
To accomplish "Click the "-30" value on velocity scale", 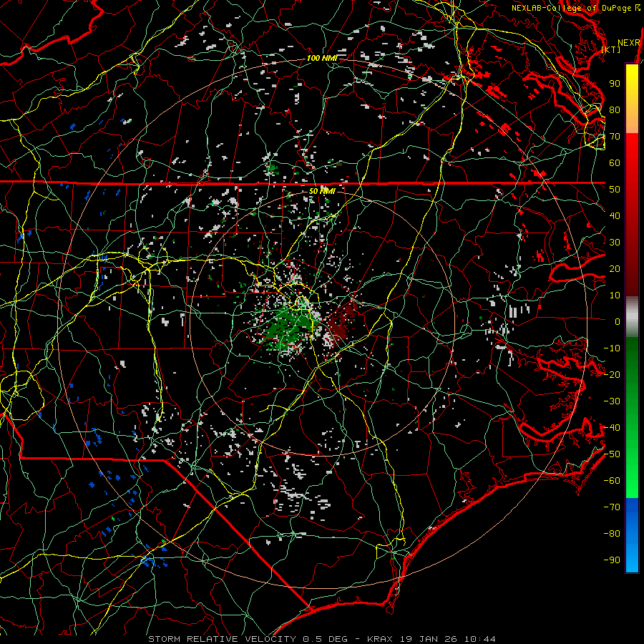I will pos(612,401).
